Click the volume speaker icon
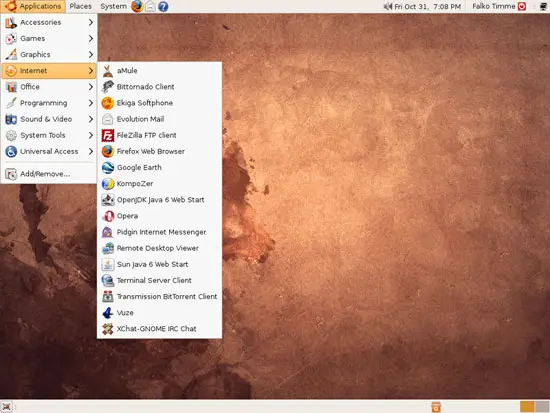Viewport: 550px width, 413px height. pos(388,6)
